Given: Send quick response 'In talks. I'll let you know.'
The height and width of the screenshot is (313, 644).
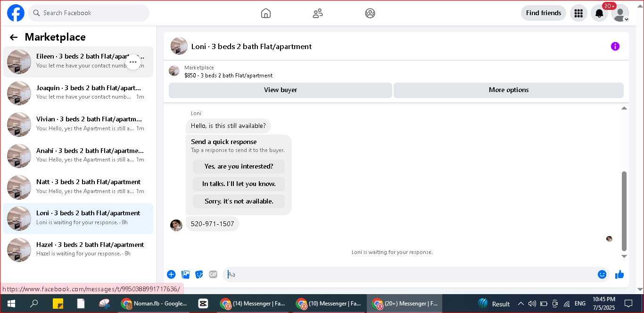Looking at the screenshot, I should tap(239, 184).
